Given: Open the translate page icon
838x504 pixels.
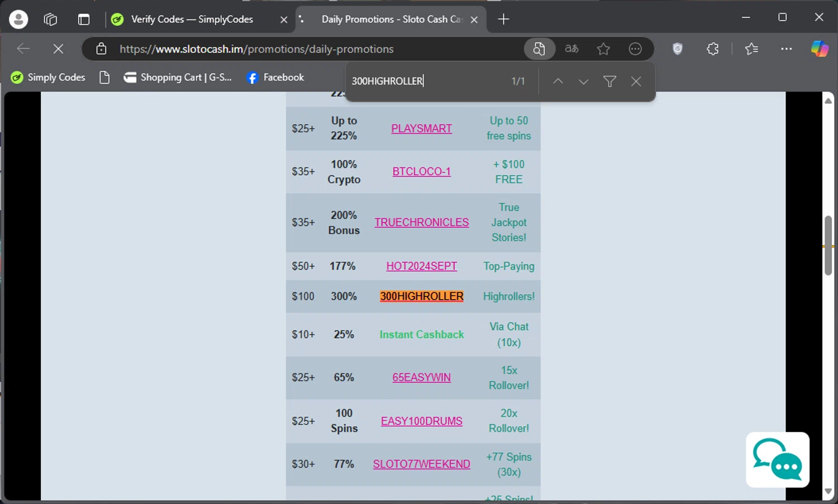Looking at the screenshot, I should (x=572, y=49).
